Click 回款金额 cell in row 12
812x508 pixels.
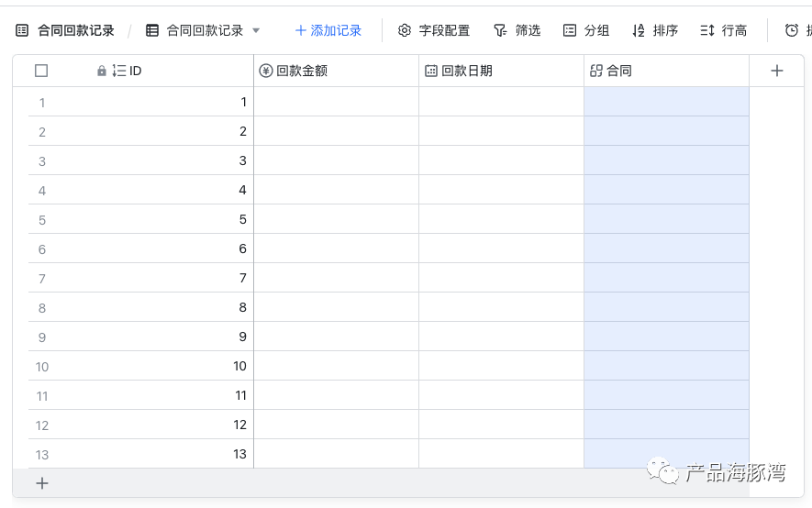336,425
